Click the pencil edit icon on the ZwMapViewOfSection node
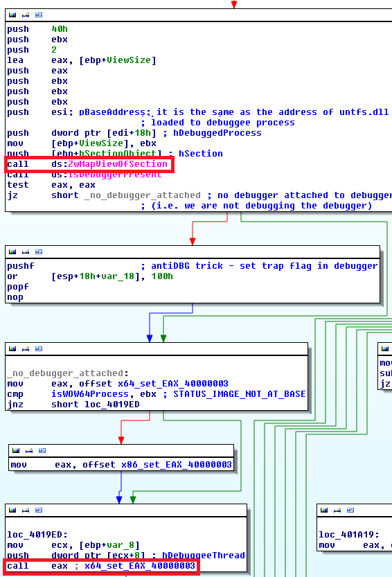 coord(26,15)
